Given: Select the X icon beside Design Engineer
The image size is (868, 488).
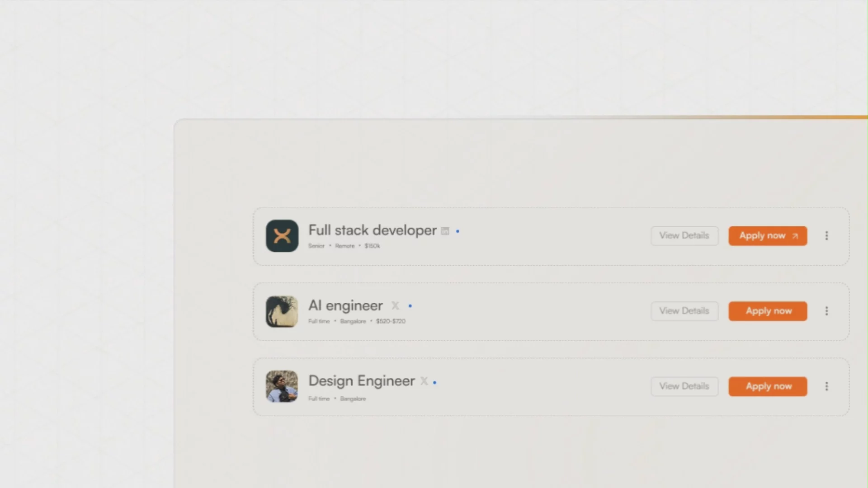Looking at the screenshot, I should 424,381.
